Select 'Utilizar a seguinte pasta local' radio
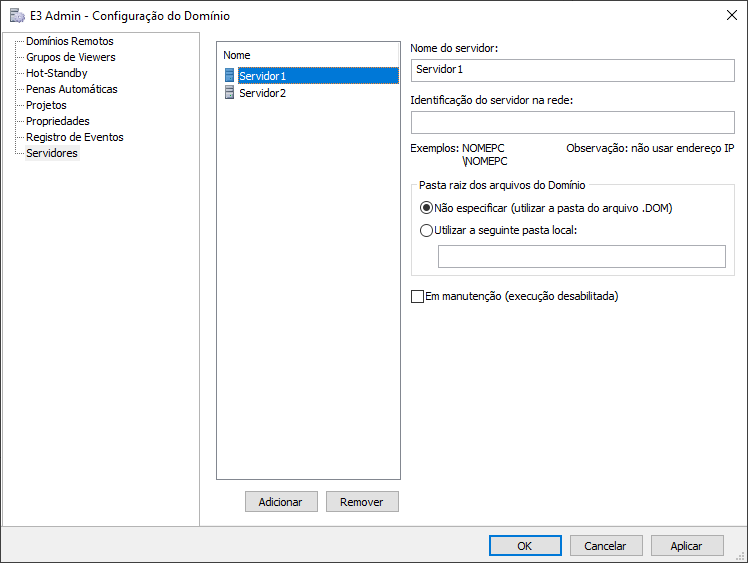The width and height of the screenshot is (748, 563). [x=427, y=230]
